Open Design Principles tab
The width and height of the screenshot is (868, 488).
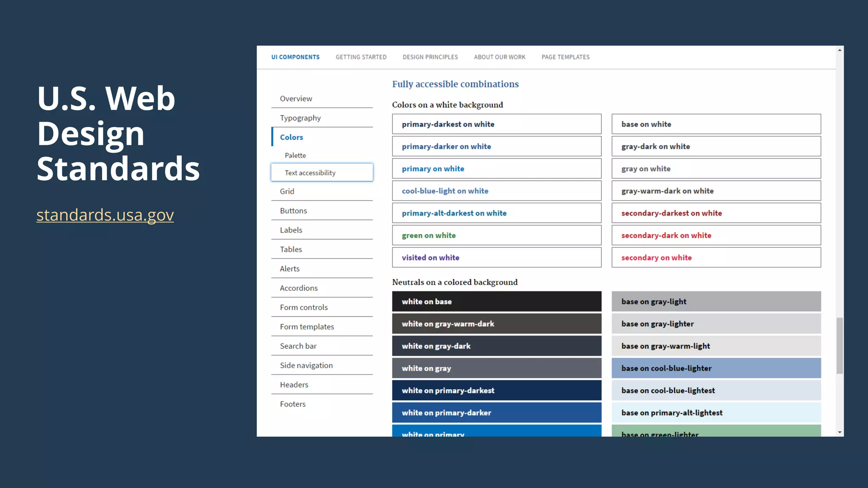click(430, 57)
